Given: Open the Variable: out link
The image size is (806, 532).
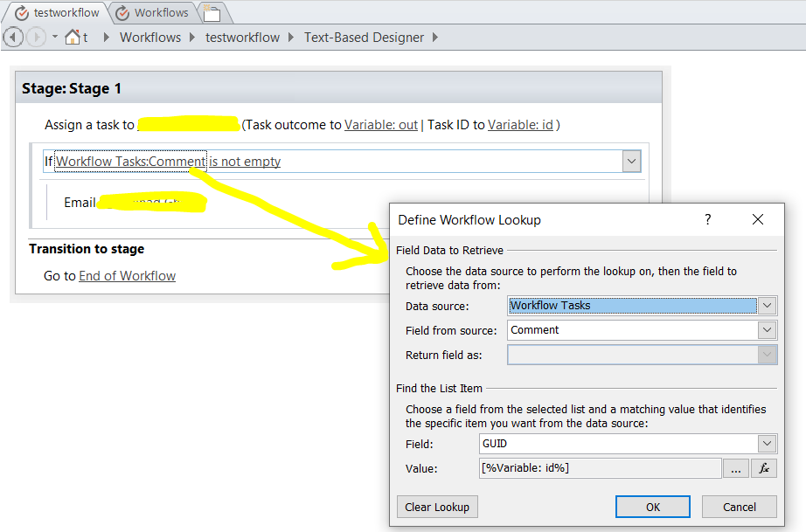Looking at the screenshot, I should coord(380,124).
